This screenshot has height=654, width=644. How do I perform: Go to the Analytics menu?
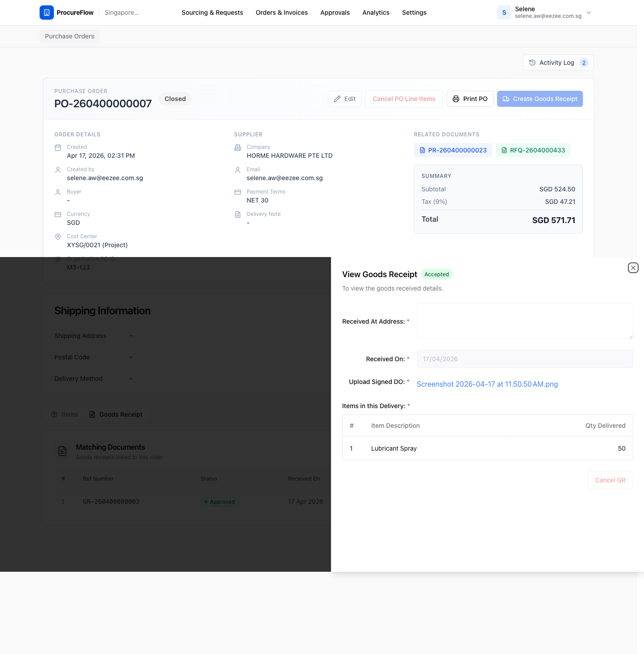pyautogui.click(x=376, y=13)
